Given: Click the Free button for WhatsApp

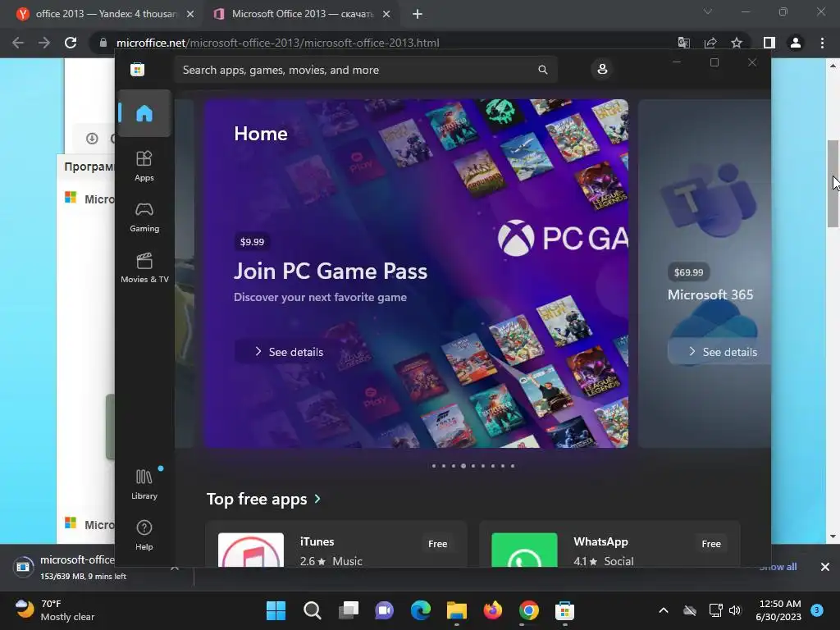Looking at the screenshot, I should 711,544.
